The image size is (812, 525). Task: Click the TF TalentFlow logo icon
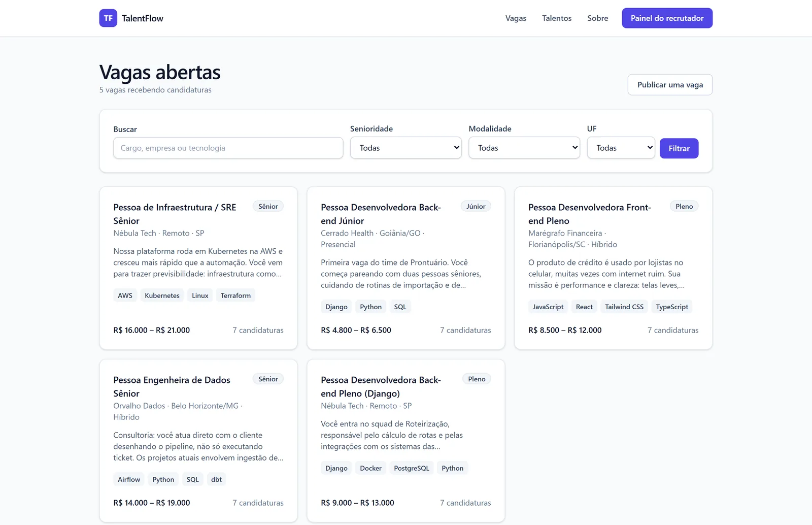pyautogui.click(x=108, y=18)
